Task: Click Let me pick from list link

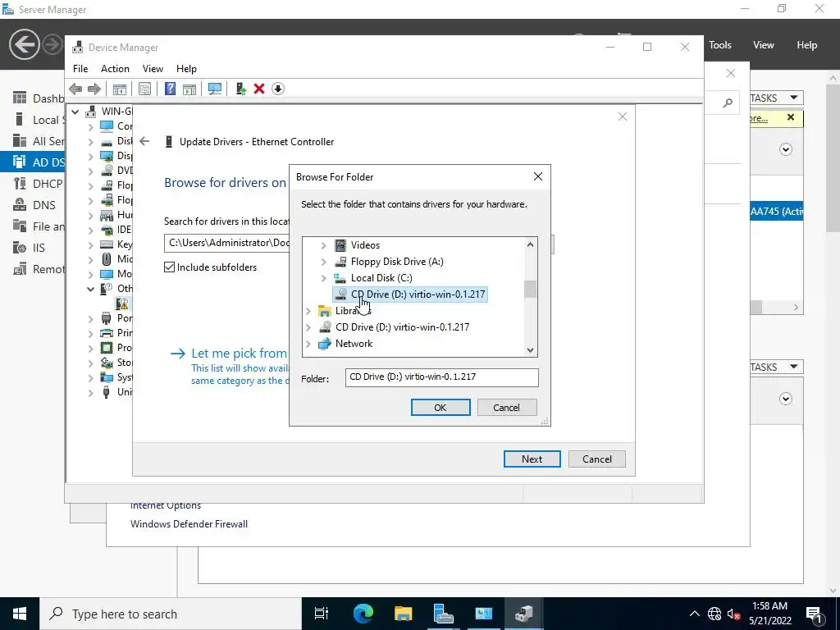Action: [x=239, y=353]
